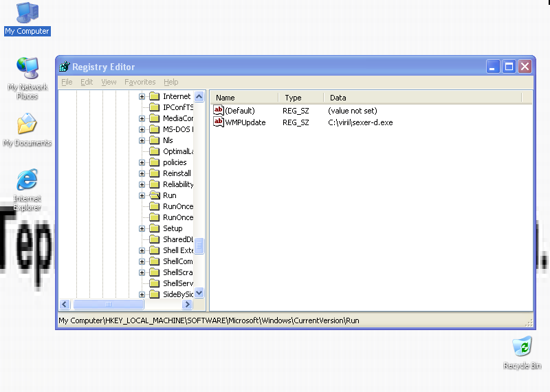Image resolution: width=550 pixels, height=392 pixels.
Task: Select the Nls folder icon
Action: [154, 140]
